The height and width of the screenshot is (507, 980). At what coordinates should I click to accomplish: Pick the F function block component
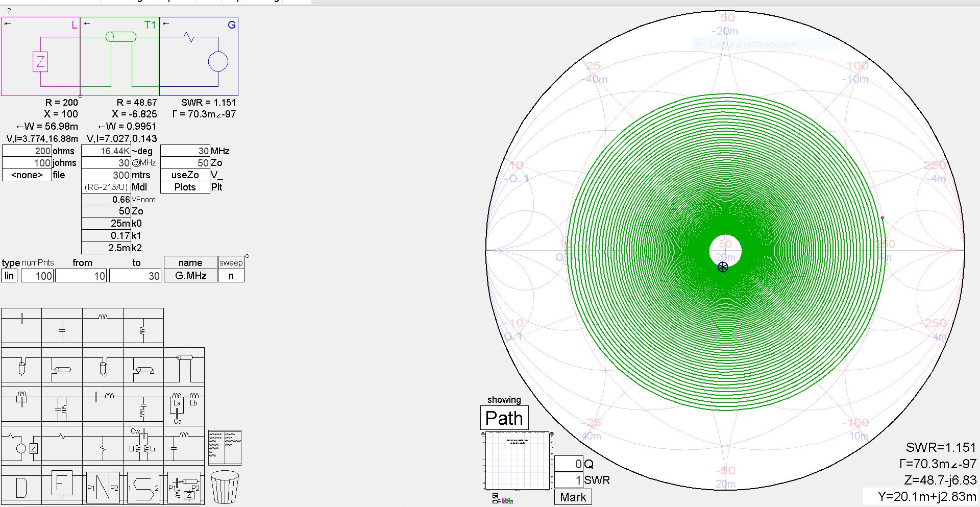point(62,484)
